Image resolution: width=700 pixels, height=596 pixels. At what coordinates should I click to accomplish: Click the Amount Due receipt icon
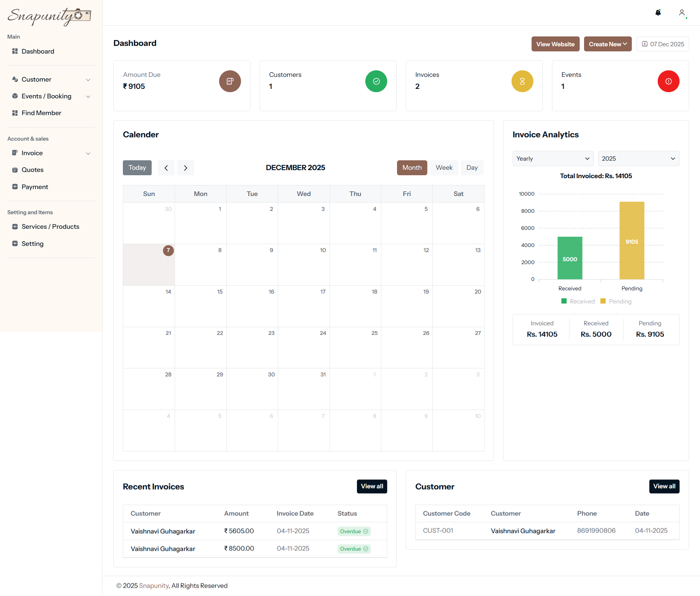(x=230, y=81)
